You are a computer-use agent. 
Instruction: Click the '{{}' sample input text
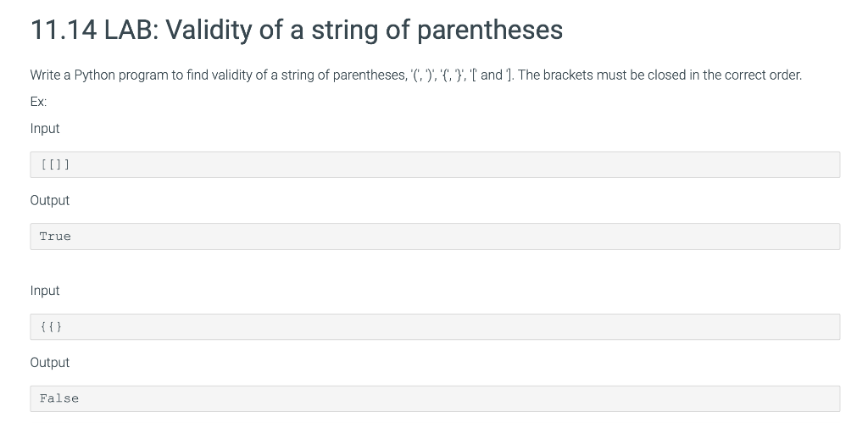pos(50,326)
